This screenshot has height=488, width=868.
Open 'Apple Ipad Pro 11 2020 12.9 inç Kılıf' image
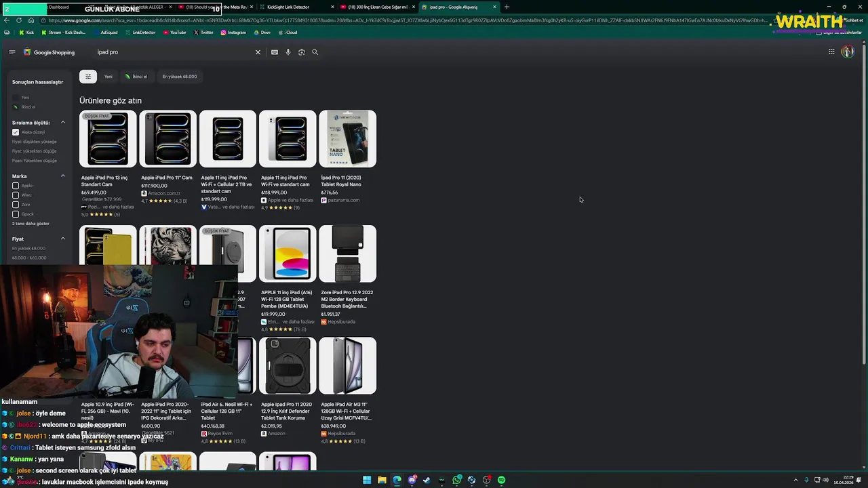(288, 365)
